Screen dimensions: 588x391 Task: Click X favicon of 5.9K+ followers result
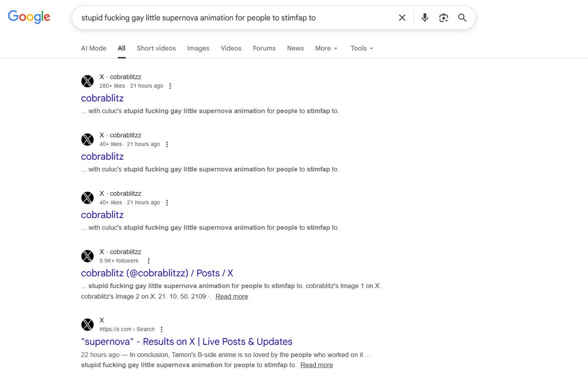[x=87, y=256]
